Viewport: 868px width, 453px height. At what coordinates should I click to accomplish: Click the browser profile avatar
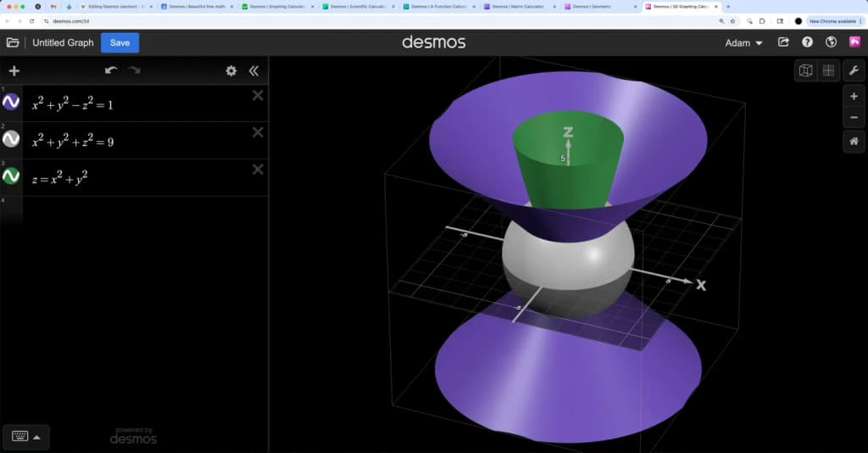click(798, 21)
